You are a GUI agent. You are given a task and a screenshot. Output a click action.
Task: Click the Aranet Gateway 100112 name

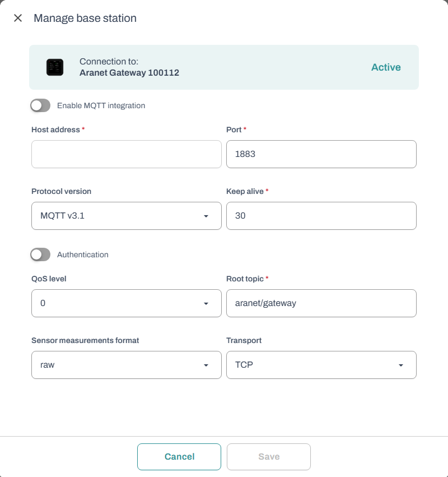129,73
